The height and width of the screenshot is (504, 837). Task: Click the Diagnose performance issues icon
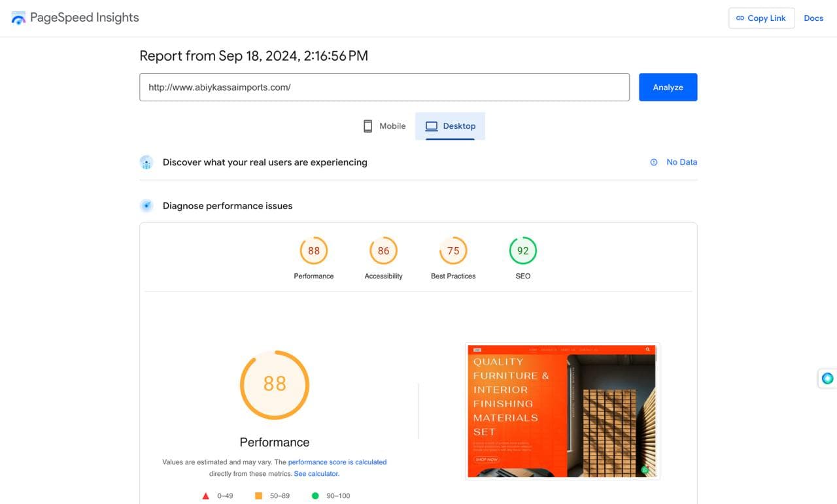(146, 206)
